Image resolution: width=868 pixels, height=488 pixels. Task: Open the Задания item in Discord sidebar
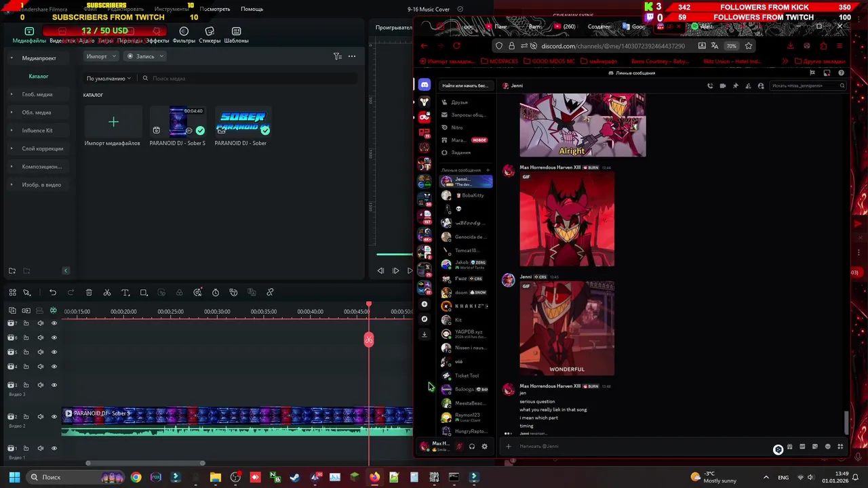click(467, 152)
